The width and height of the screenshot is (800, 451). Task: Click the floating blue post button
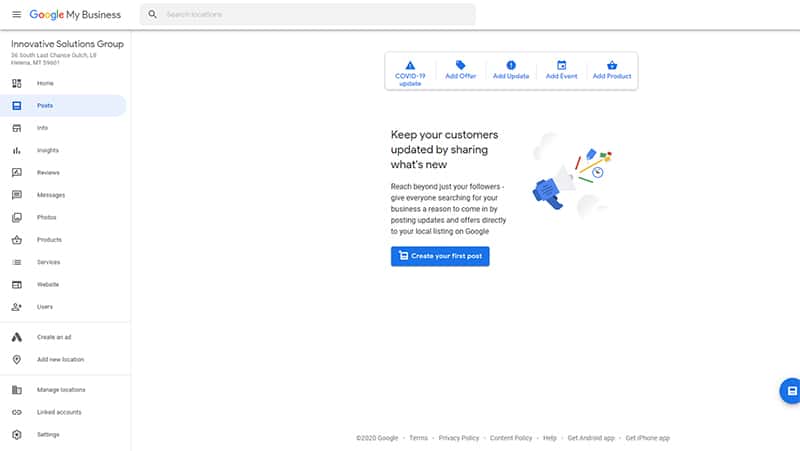click(x=790, y=391)
